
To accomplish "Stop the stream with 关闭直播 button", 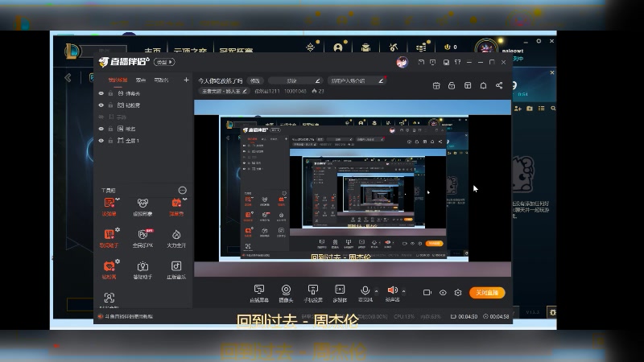I will coord(487,293).
